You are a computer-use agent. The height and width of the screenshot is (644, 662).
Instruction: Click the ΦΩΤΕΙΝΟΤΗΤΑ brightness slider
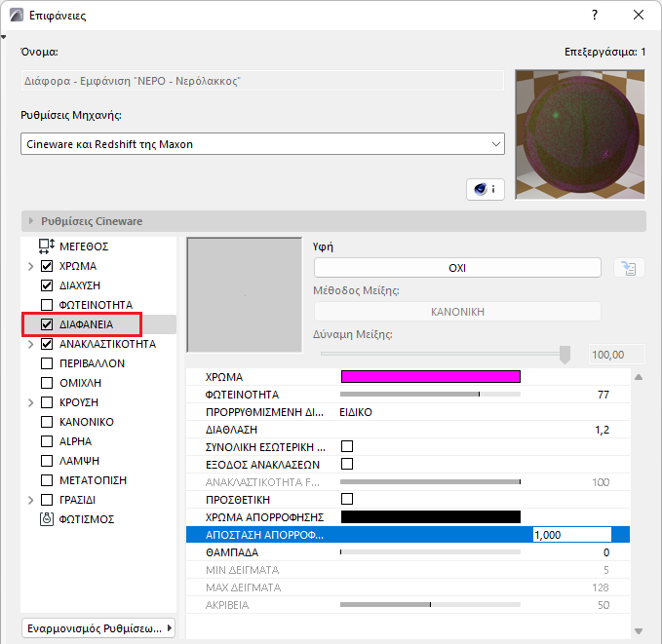pos(430,395)
